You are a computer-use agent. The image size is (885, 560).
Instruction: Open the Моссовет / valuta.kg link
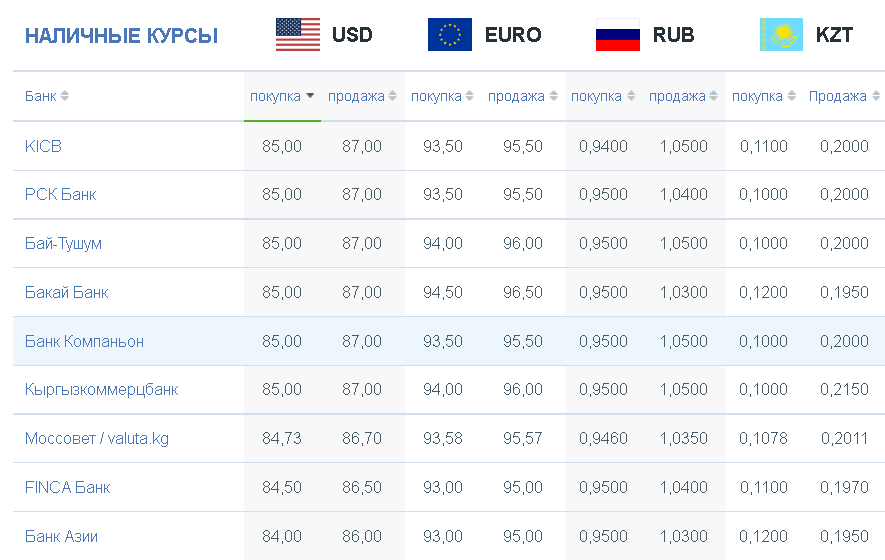point(97,439)
